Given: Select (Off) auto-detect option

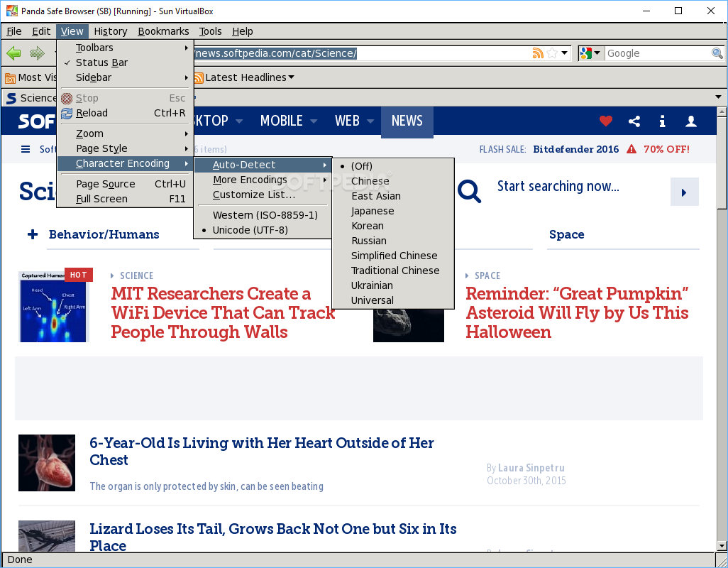Looking at the screenshot, I should [393, 166].
